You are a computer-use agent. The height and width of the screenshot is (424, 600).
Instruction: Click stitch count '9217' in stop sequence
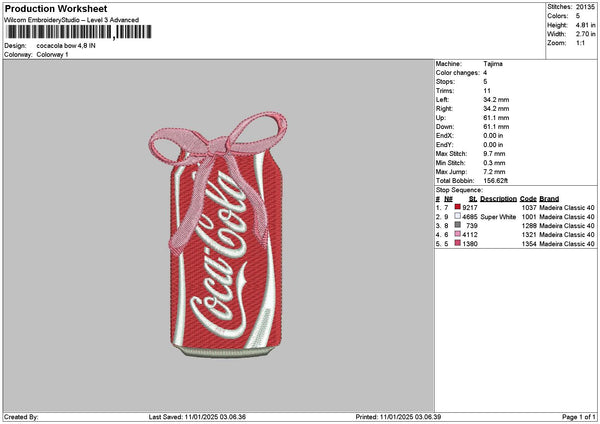point(470,207)
